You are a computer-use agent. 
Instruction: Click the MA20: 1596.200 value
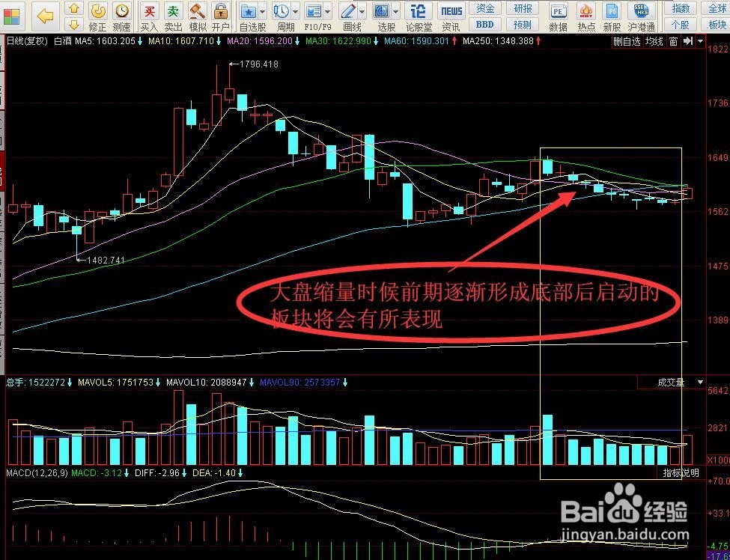coord(260,41)
